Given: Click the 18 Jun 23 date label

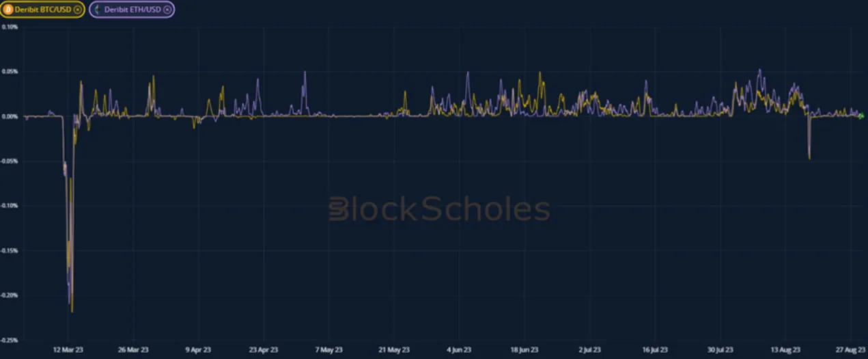Looking at the screenshot, I should (524, 349).
